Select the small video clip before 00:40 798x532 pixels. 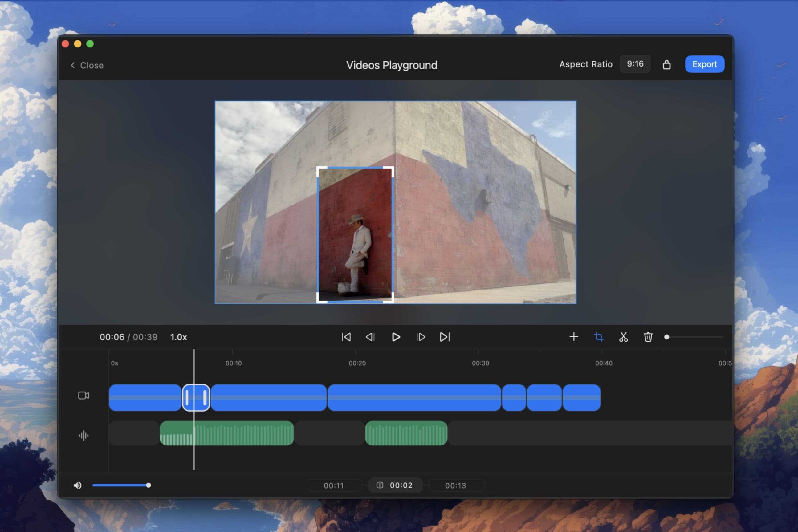point(544,398)
